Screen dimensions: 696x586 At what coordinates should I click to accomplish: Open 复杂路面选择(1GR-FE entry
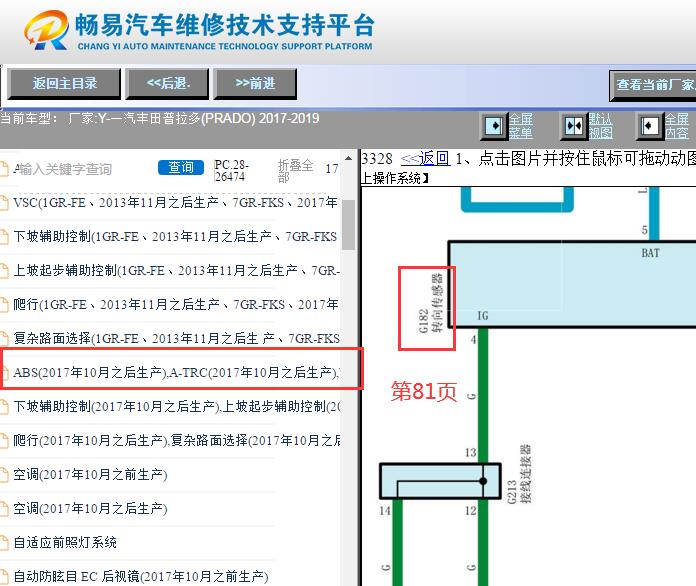(176, 338)
